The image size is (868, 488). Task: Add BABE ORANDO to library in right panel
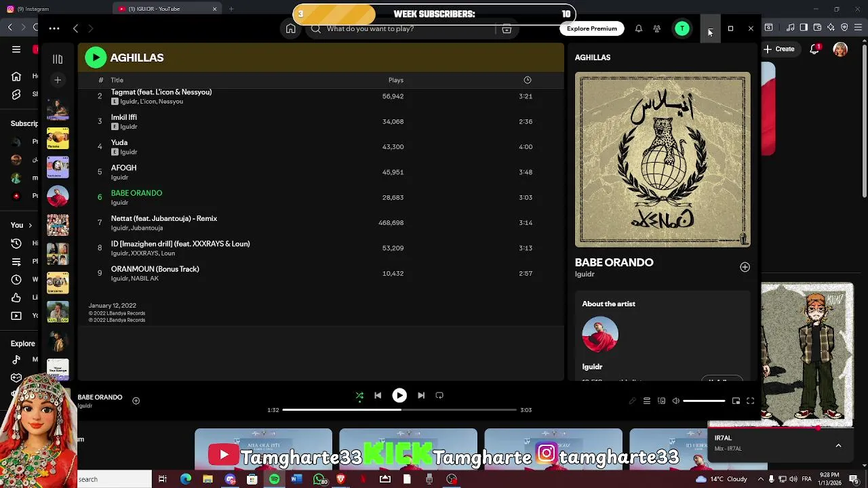pos(745,267)
